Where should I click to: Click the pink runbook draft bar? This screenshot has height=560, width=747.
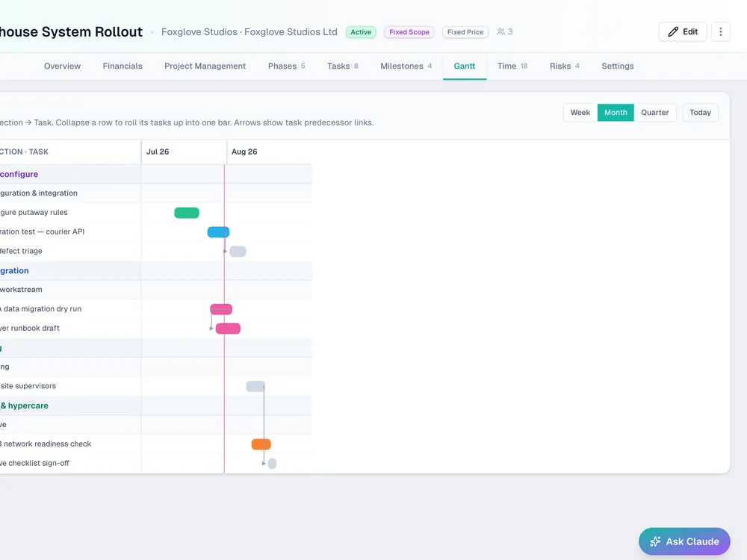tap(228, 329)
